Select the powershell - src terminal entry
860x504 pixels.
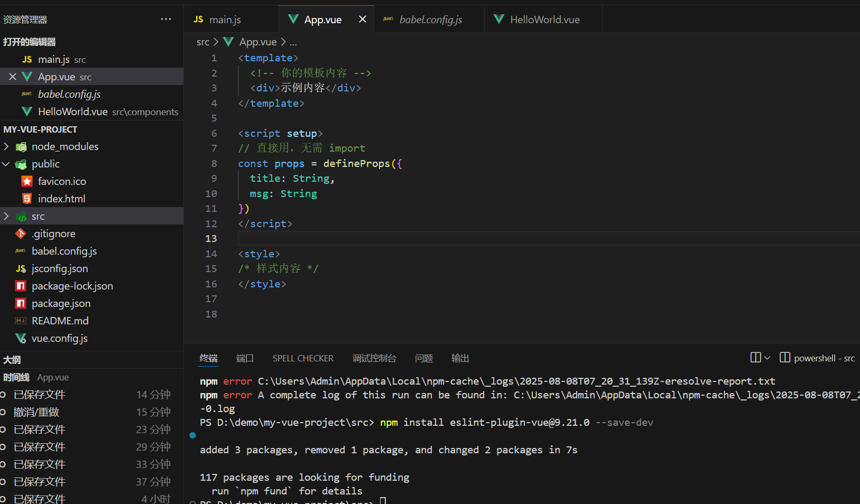pos(818,358)
